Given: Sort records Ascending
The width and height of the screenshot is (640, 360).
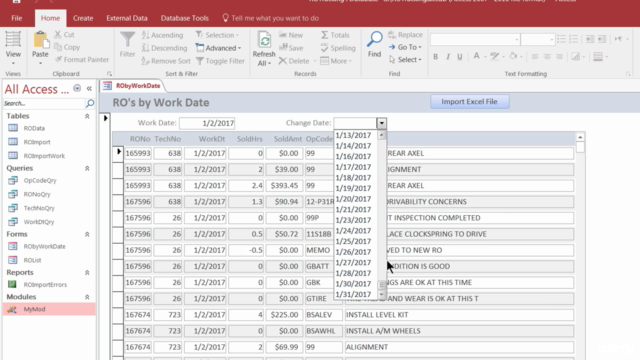Looking at the screenshot, I should [x=162, y=35].
